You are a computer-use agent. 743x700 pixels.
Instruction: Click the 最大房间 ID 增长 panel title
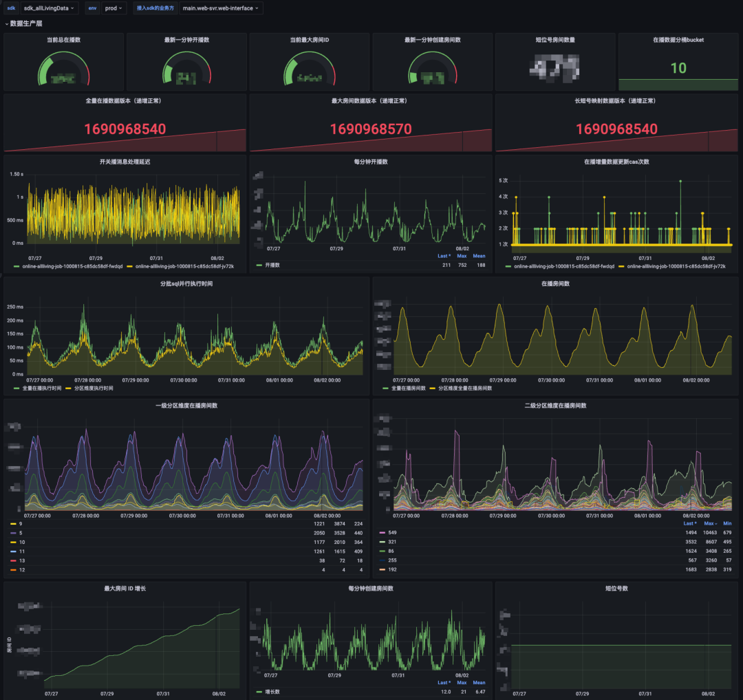(x=125, y=588)
